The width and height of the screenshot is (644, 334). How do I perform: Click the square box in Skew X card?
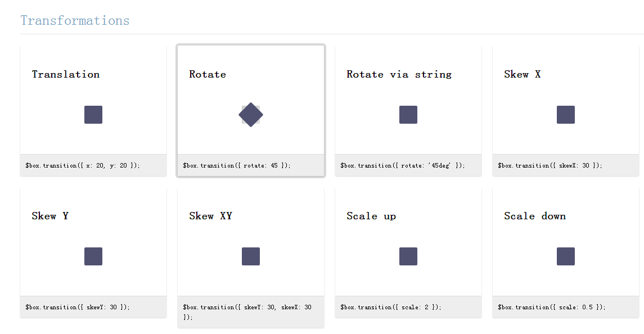[566, 115]
